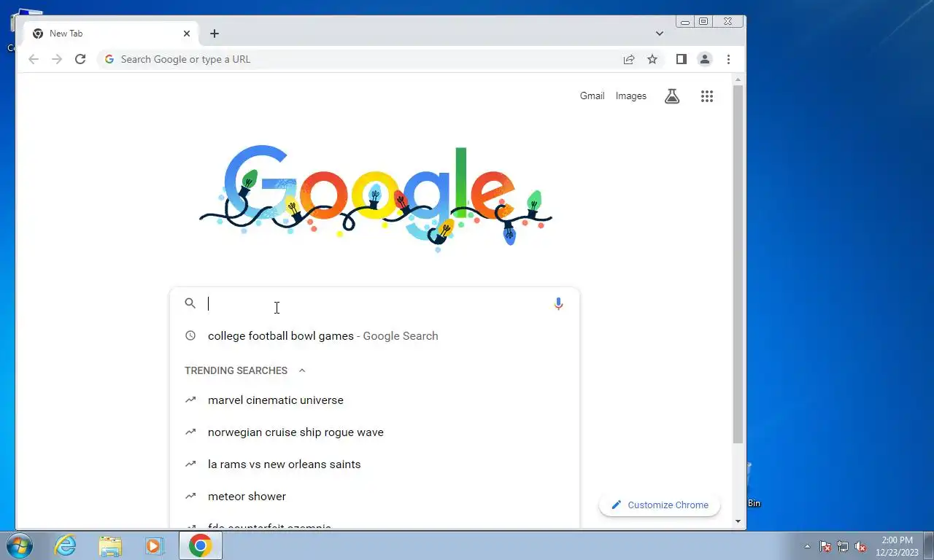Click the magnifier icon in search box

(x=190, y=303)
